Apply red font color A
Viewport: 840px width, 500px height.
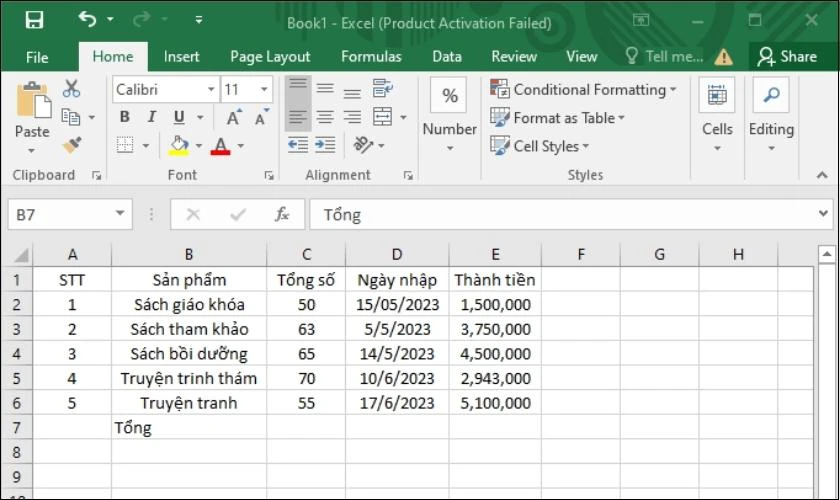point(221,145)
